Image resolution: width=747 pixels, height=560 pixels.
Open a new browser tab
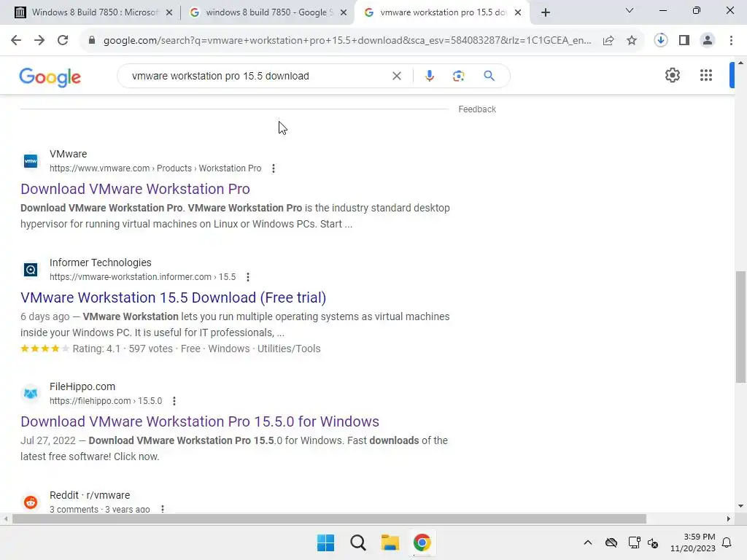546,12
